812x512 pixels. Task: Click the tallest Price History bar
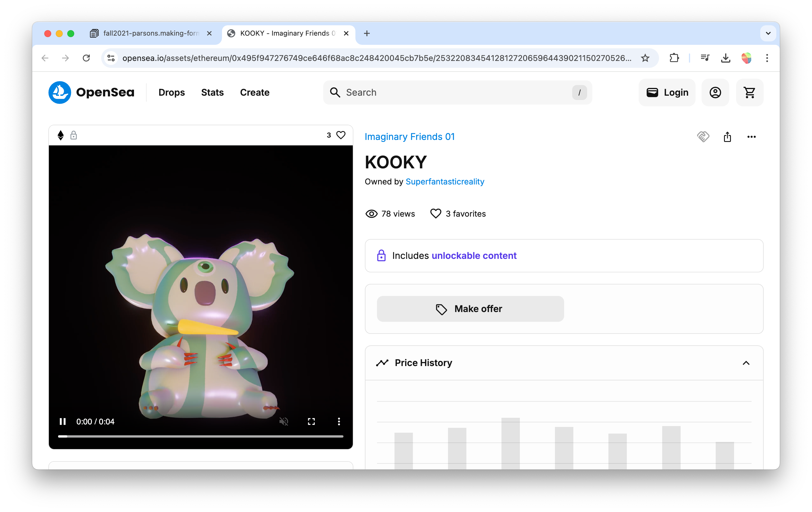pyautogui.click(x=510, y=443)
